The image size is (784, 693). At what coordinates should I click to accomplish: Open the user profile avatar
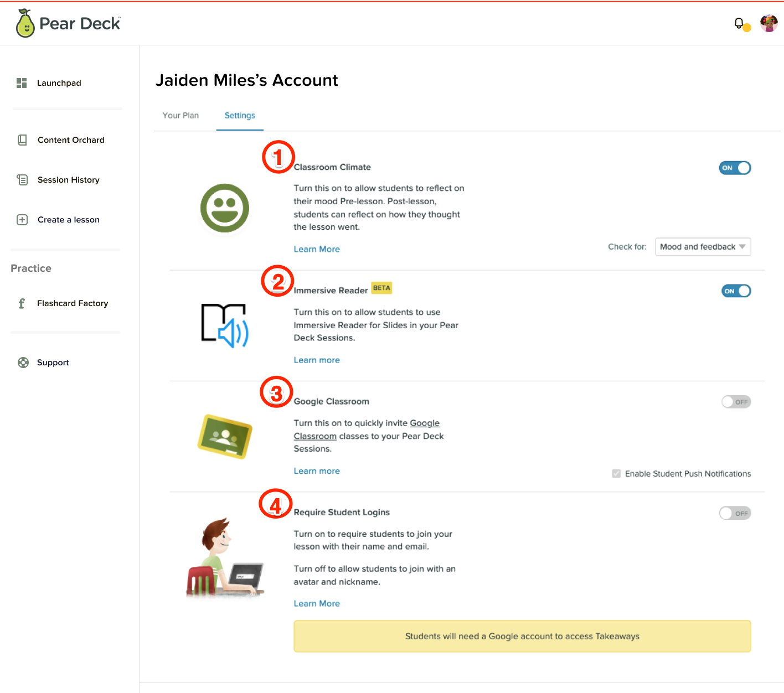click(x=769, y=23)
